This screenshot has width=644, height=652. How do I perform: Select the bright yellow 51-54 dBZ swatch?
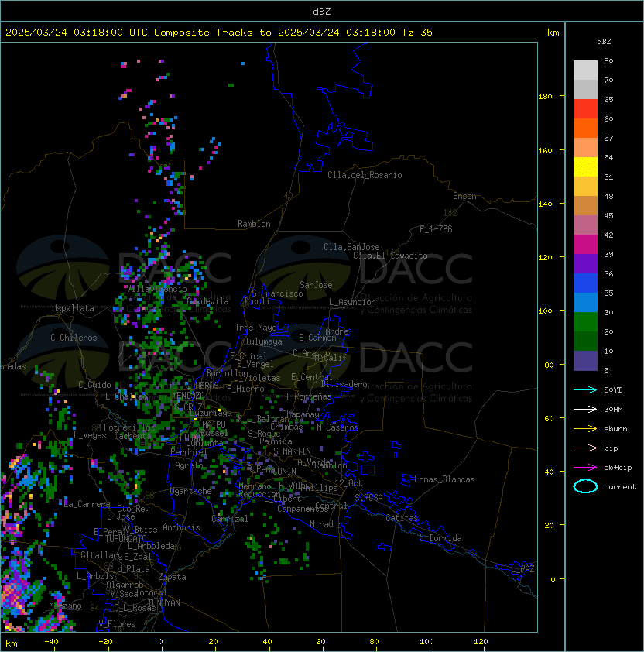pos(585,167)
